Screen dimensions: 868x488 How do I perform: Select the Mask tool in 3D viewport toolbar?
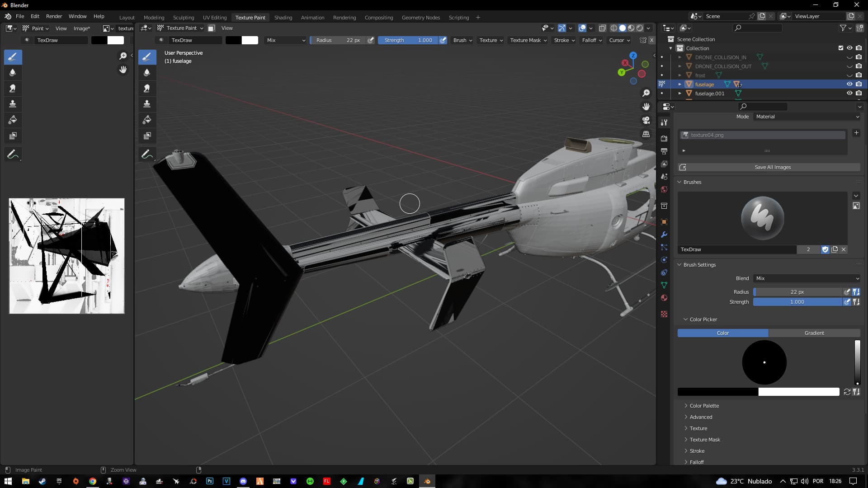coord(147,136)
